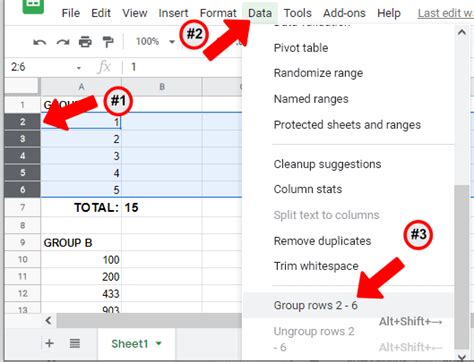Image resolution: width=474 pixels, height=362 pixels.
Task: Select column A header
Action: pyautogui.click(x=81, y=87)
